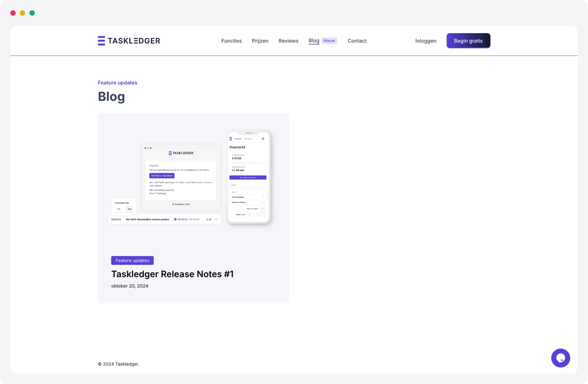Click the oktober 20, 2024 date
The width and height of the screenshot is (588, 384).
130,286
